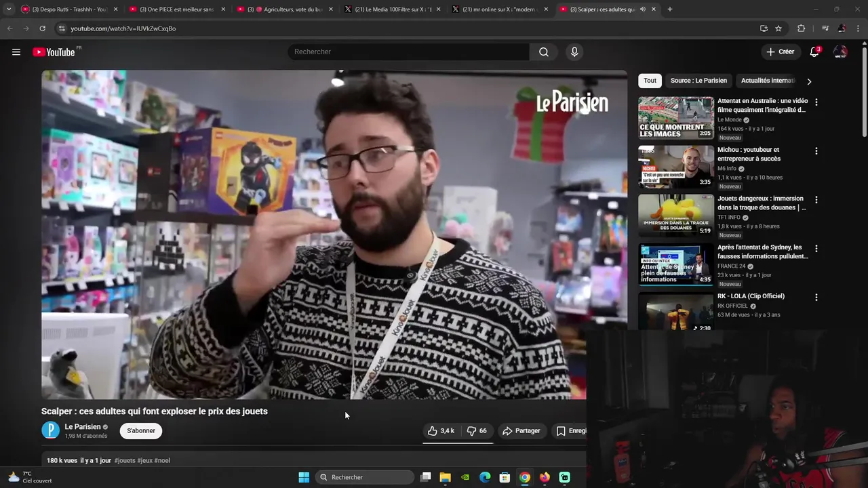Viewport: 868px width, 488px height.
Task: Click the Windows taskbar search box
Action: pyautogui.click(x=365, y=477)
